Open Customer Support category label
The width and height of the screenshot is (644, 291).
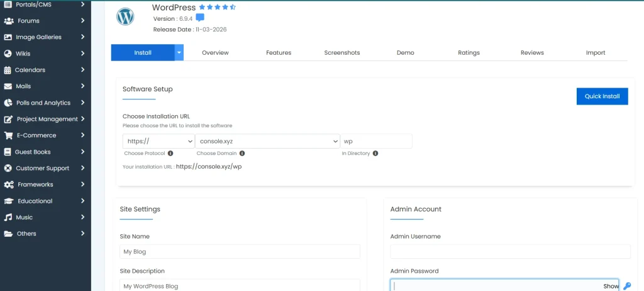click(x=43, y=168)
